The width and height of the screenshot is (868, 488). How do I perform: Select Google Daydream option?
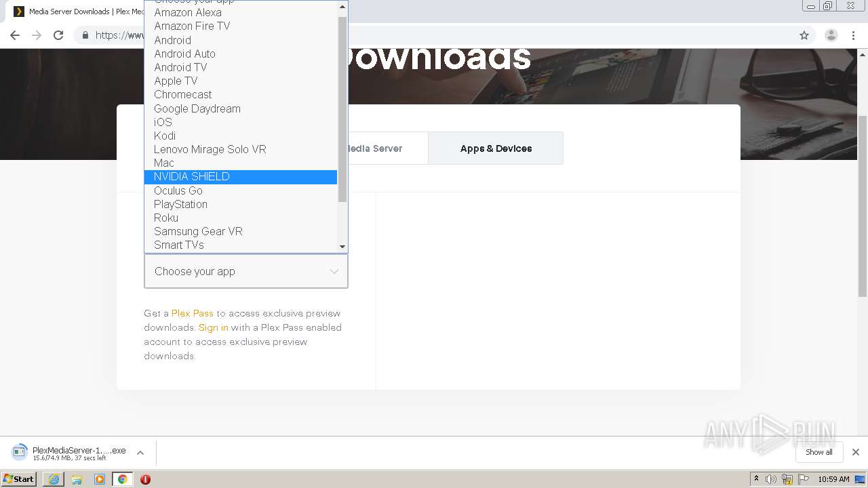241,108
